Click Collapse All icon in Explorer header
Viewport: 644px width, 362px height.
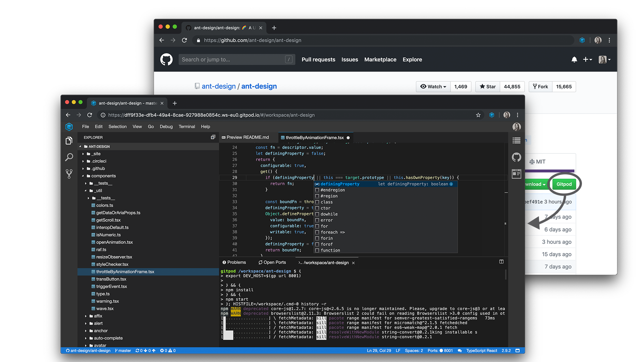point(213,137)
